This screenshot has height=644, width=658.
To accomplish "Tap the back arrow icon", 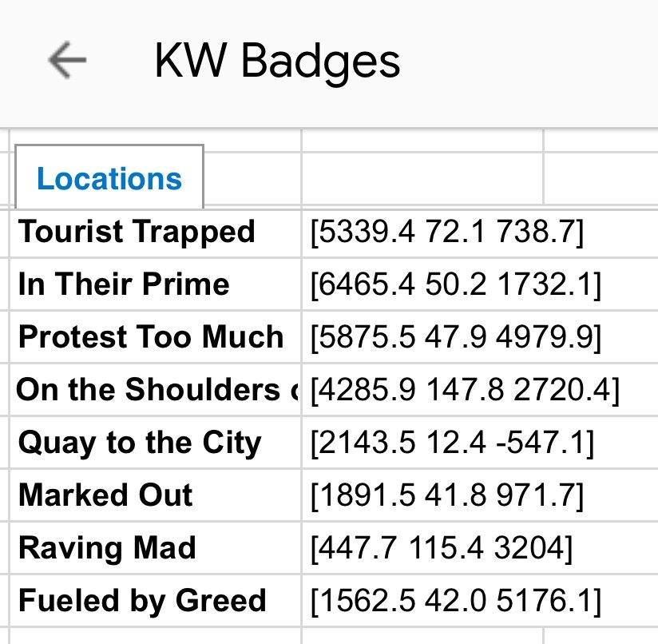I will 67,60.
